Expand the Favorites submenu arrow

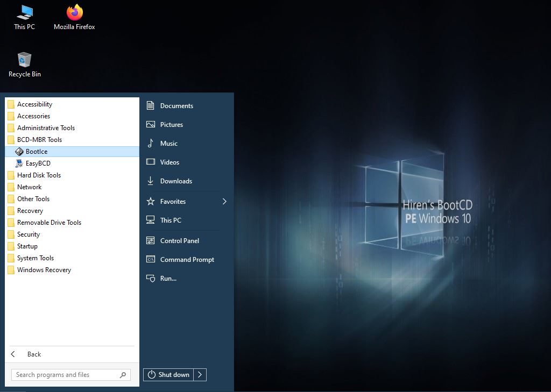pyautogui.click(x=224, y=202)
